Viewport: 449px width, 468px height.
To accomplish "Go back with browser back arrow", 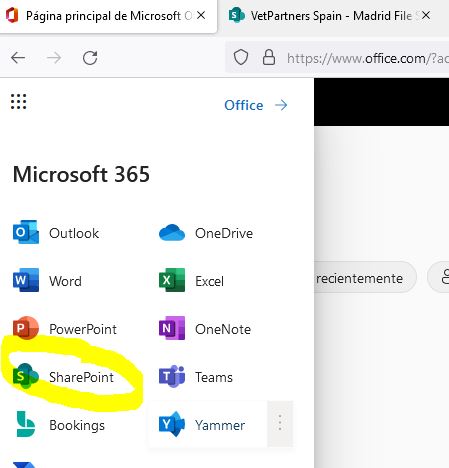I will [x=18, y=58].
